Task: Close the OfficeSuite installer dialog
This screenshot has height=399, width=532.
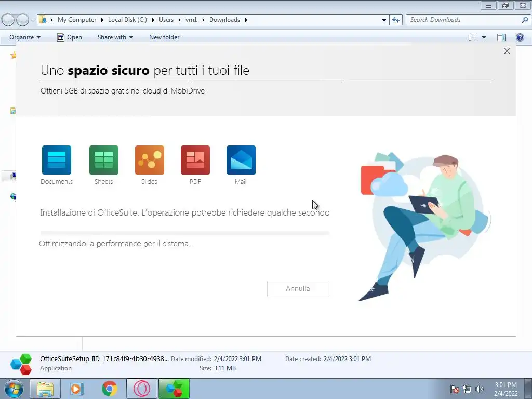Action: 507,51
